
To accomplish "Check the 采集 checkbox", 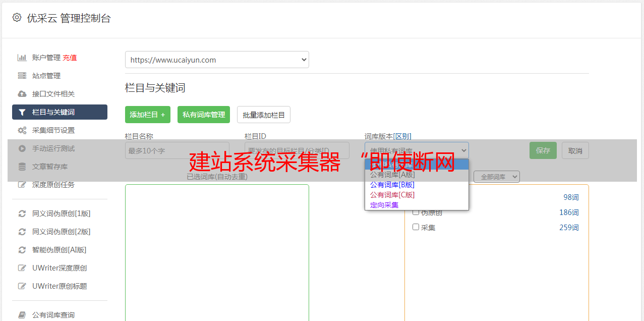I will point(416,227).
